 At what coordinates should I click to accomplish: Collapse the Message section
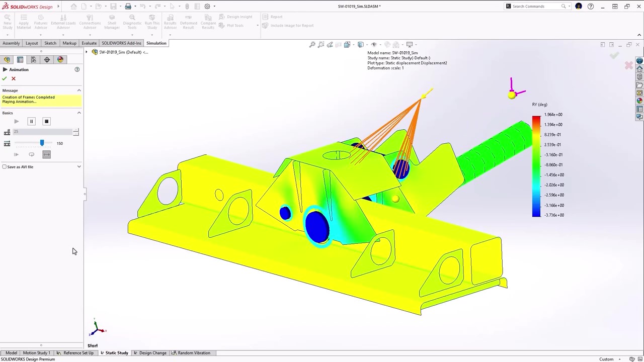pos(79,90)
